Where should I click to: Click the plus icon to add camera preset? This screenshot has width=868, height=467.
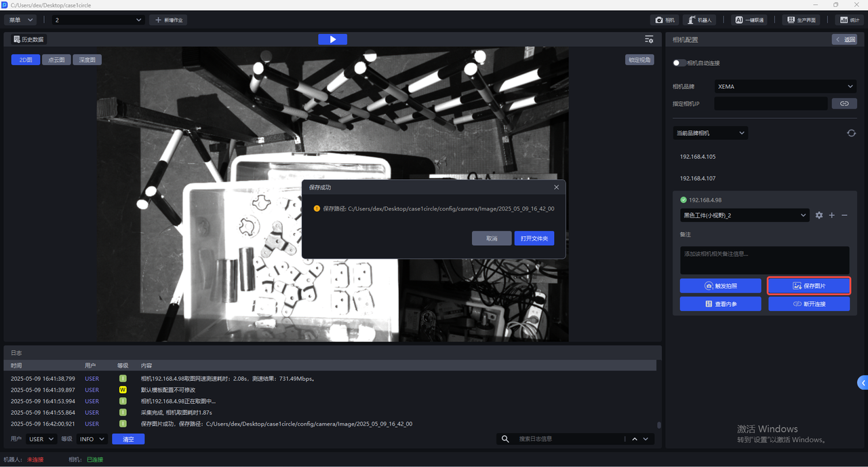click(832, 215)
